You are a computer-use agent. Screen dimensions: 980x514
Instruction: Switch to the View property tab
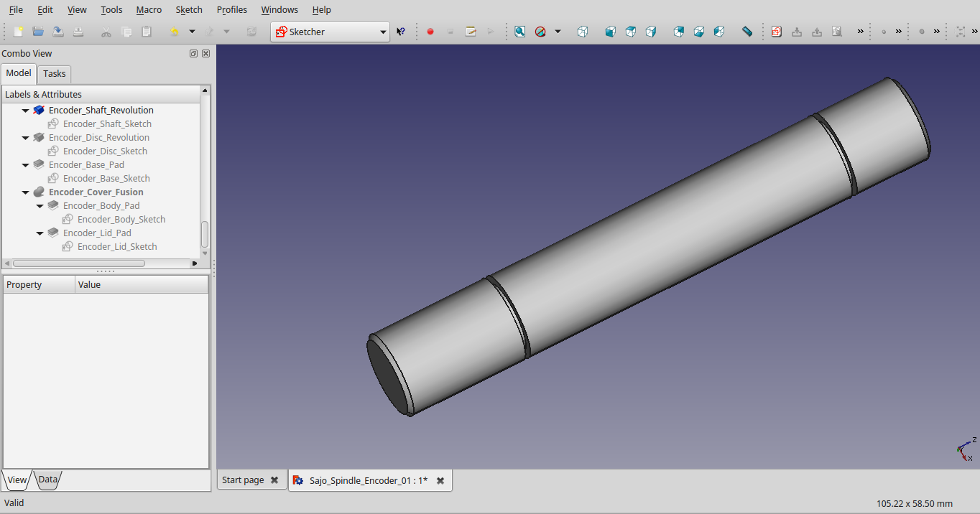(x=17, y=480)
